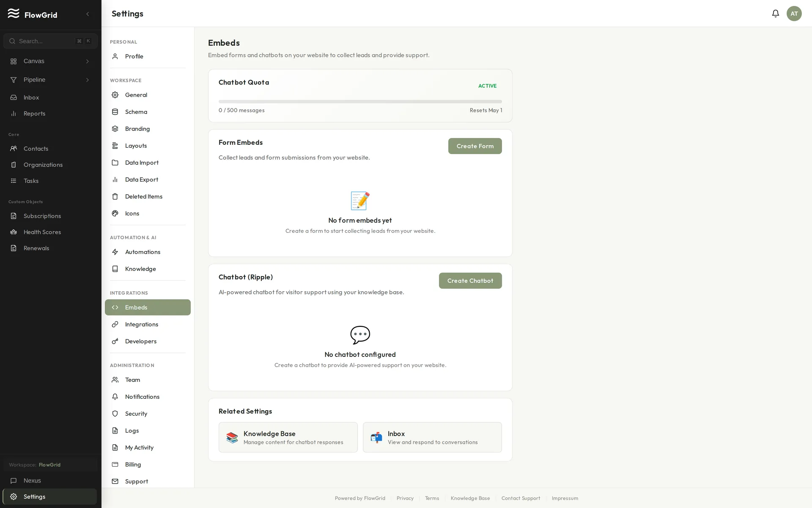Go to Profile settings
Viewport: 812px width, 508px height.
tap(148, 56)
